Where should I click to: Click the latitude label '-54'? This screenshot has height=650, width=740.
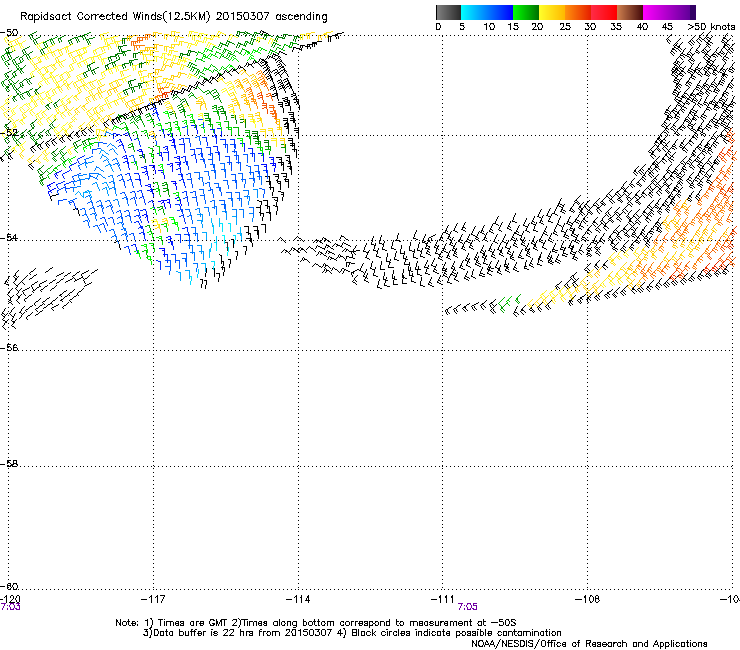(x=9, y=237)
